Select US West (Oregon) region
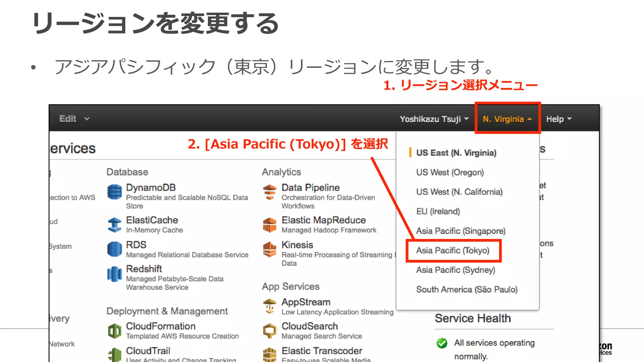 coord(450,172)
